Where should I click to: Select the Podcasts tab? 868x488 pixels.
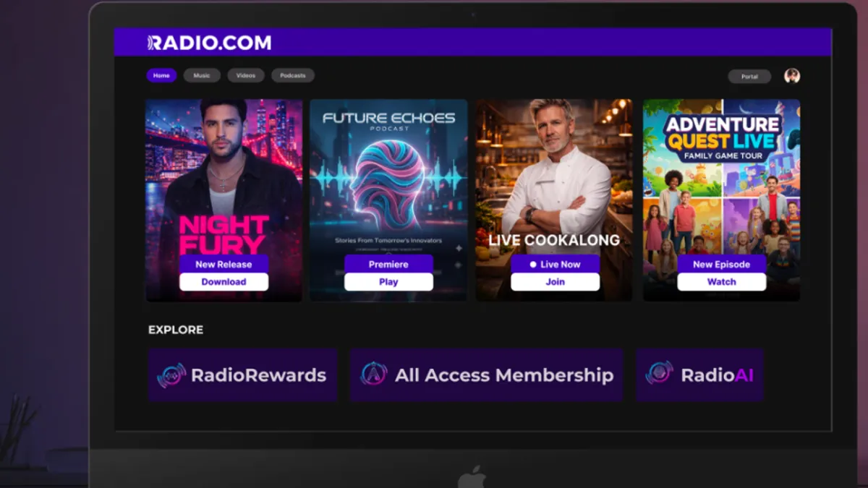[x=293, y=75]
